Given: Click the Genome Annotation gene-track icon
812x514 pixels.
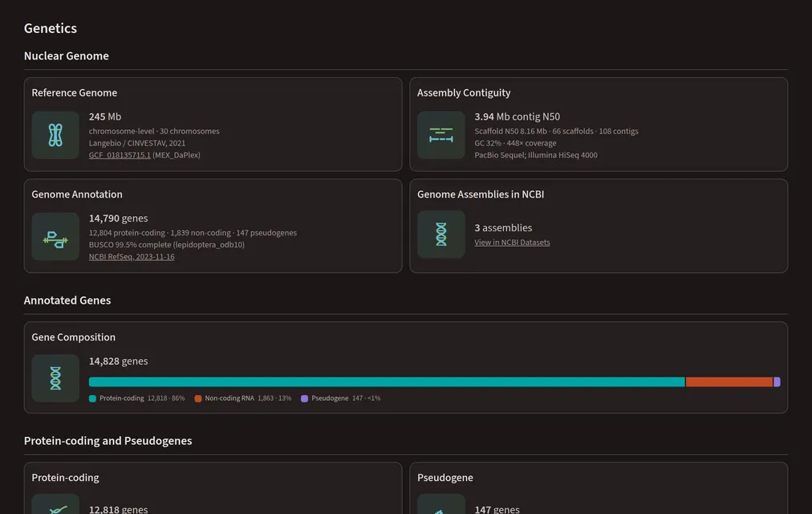Looking at the screenshot, I should (55, 237).
